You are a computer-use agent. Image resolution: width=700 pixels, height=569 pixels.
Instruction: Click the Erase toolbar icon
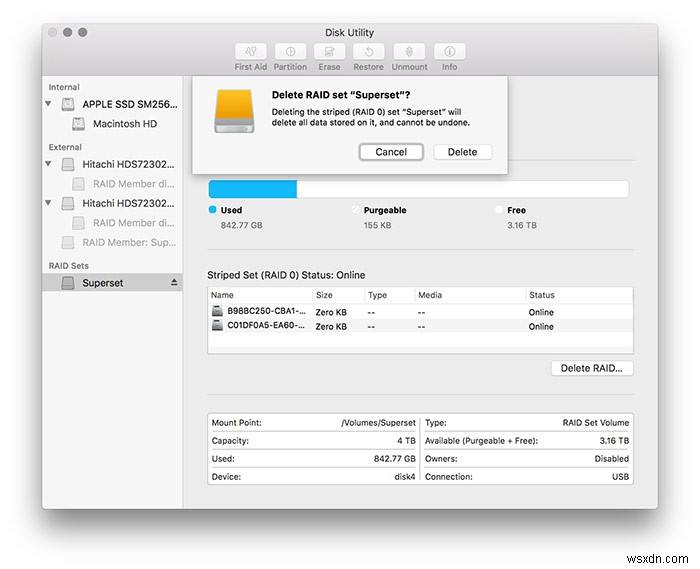tap(329, 51)
